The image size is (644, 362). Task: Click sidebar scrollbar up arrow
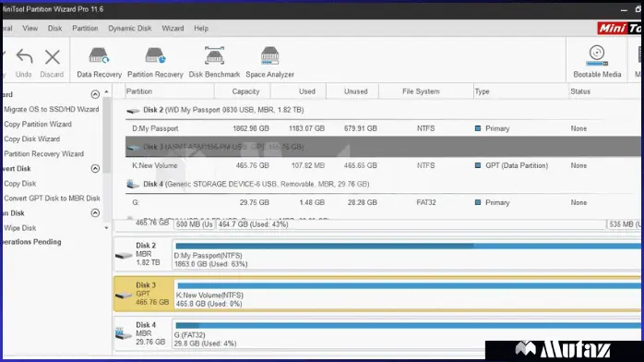(106, 92)
